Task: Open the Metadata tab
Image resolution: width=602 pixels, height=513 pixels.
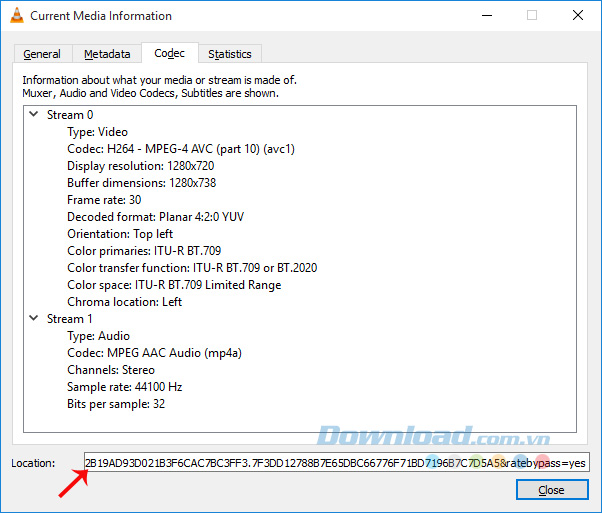Action: [x=107, y=54]
